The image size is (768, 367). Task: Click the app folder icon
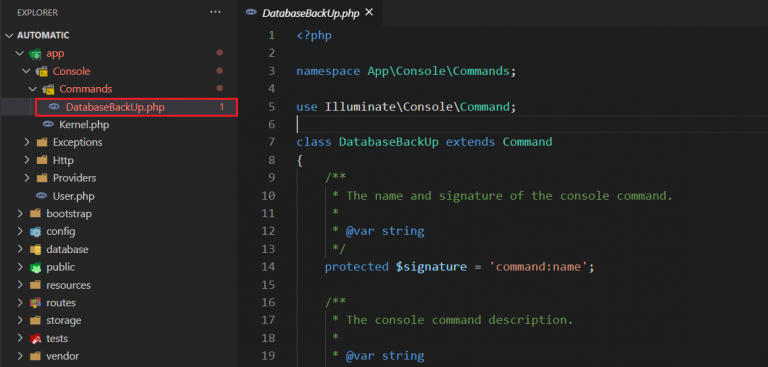(x=35, y=54)
